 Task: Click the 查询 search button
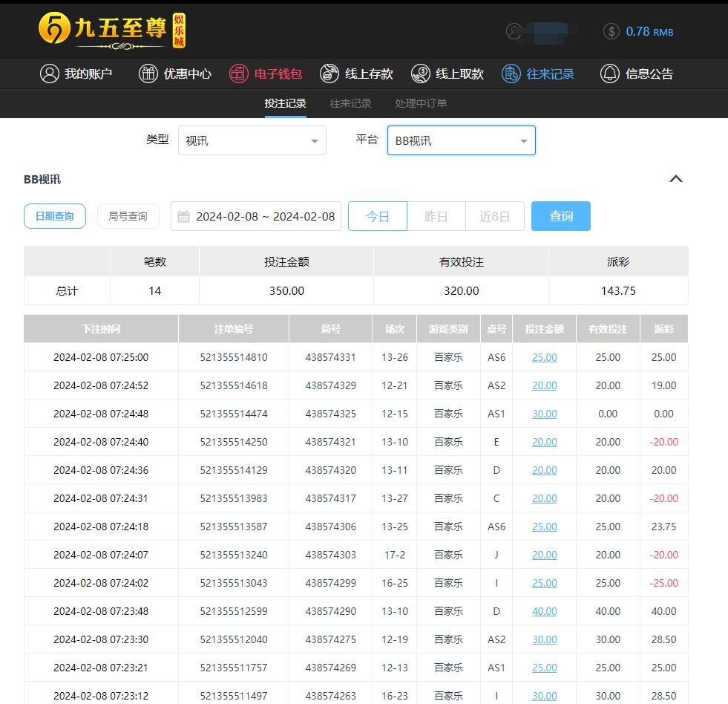(561, 216)
